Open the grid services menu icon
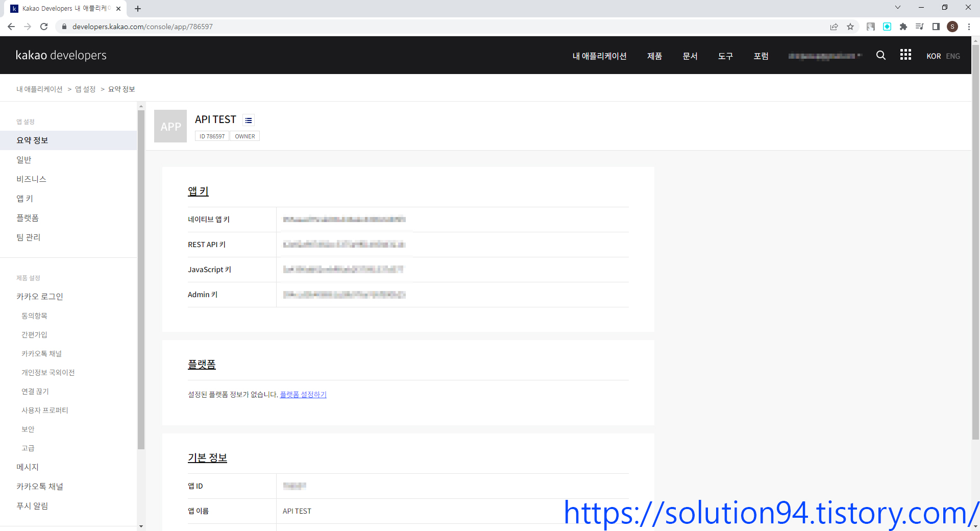980x531 pixels. click(x=905, y=55)
